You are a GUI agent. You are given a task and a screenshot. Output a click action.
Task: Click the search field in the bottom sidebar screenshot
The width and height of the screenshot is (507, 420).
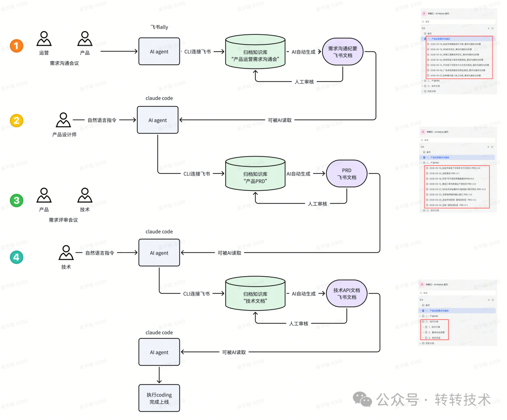point(457,293)
